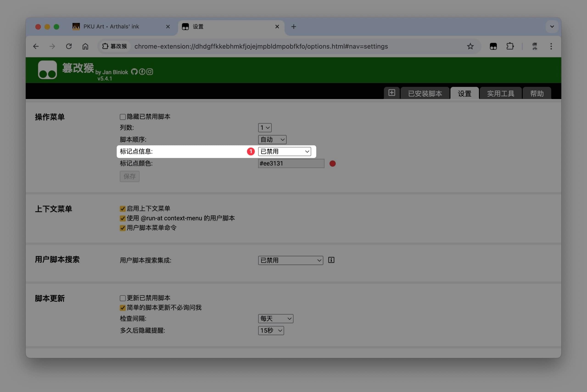Viewport: 587px width, 392px height.
Task: Bookmark this page with the star icon
Action: (x=470, y=46)
